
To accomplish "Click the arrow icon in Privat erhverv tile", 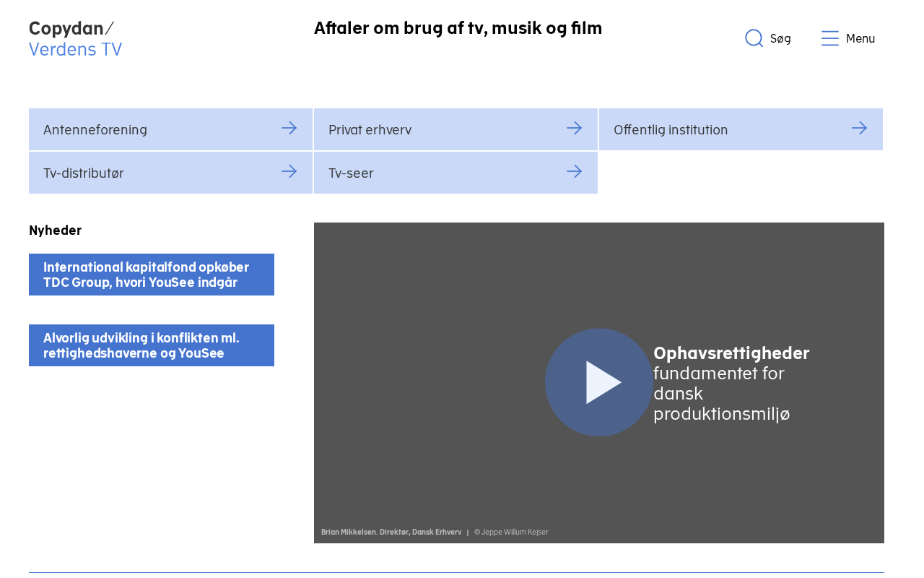I will [575, 128].
